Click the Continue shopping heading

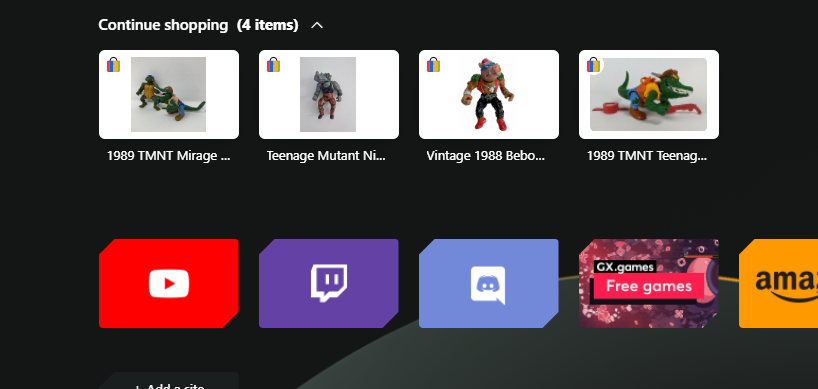pyautogui.click(x=163, y=25)
